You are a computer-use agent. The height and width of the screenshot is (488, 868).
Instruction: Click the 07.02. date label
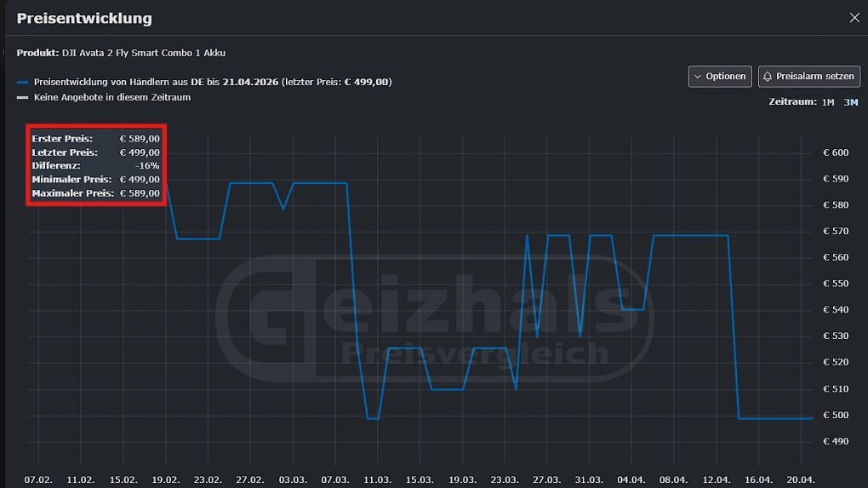38,479
